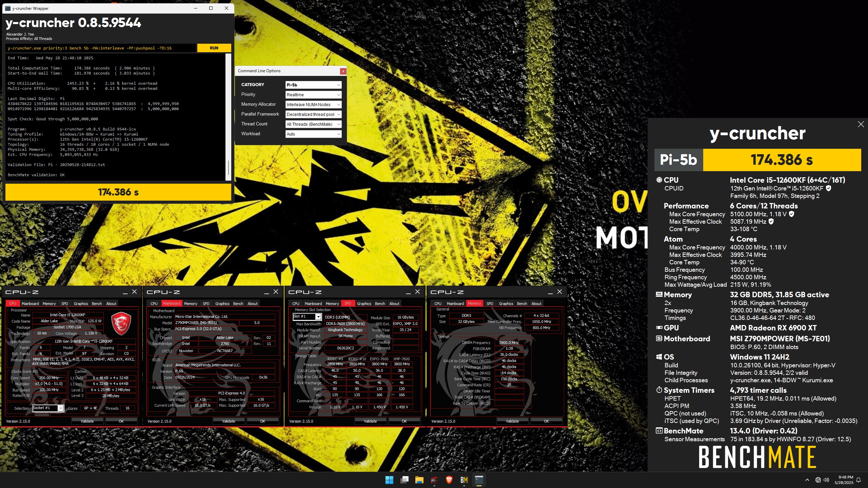Click the BenchMate version section icon
868x488 pixels.
point(659,431)
